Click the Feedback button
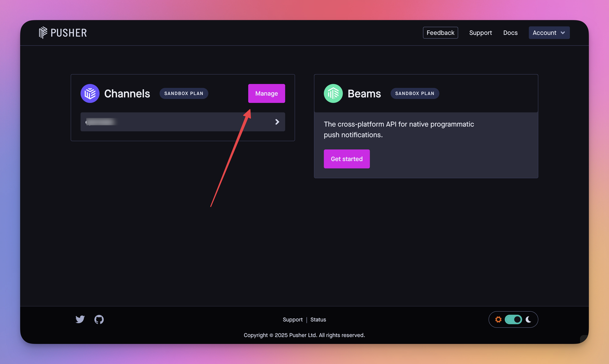 point(441,33)
